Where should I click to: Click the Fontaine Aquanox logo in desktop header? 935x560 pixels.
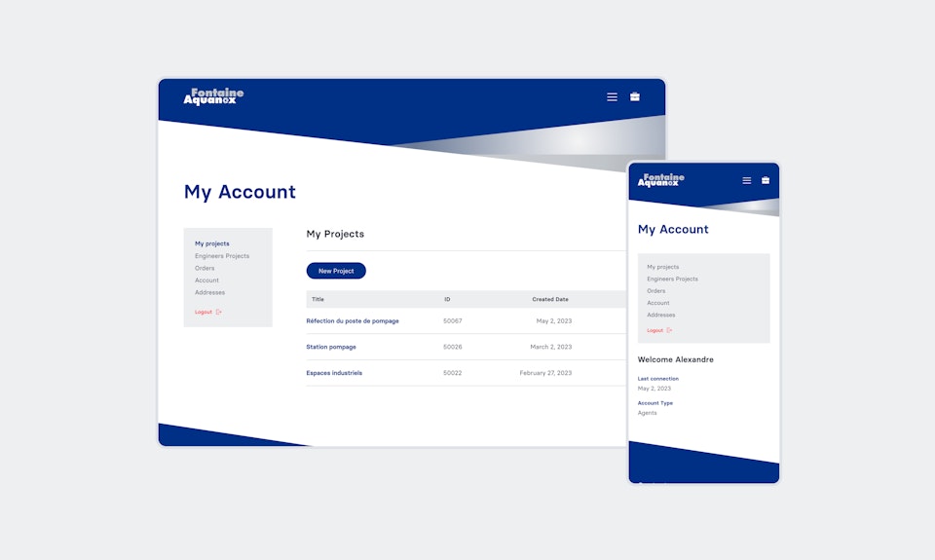(x=213, y=96)
